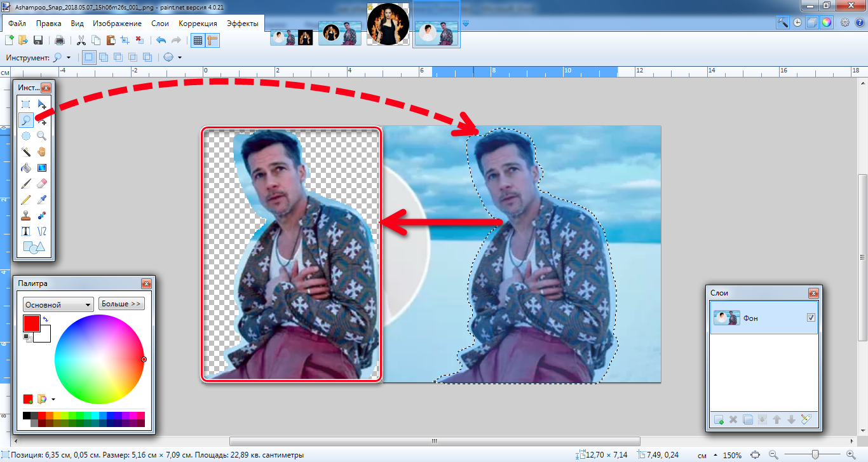Select the Paint Bucket tool

25,168
